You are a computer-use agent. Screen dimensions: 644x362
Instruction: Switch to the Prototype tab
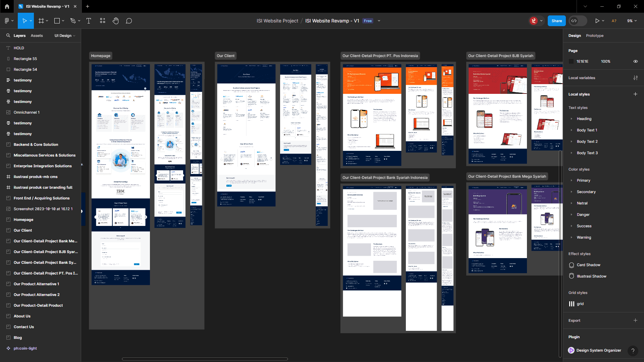594,36
